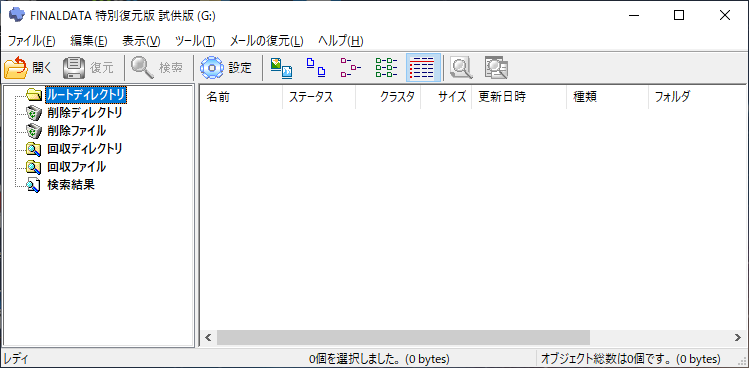Switch to image preview view icon
749x368 pixels.
pos(281,68)
